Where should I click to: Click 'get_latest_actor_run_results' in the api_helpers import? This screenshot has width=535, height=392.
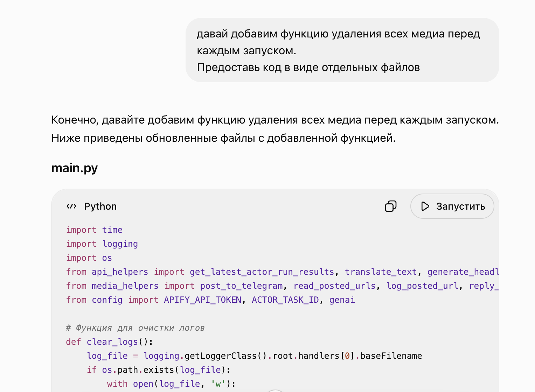[x=262, y=272]
